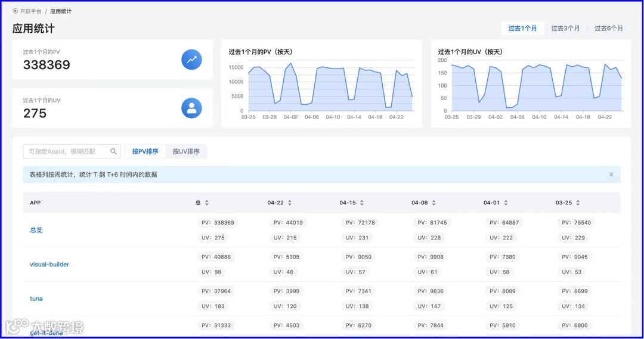This screenshot has height=339, width=644.
Task: Click the UV: 215 cell
Action: 285,238
